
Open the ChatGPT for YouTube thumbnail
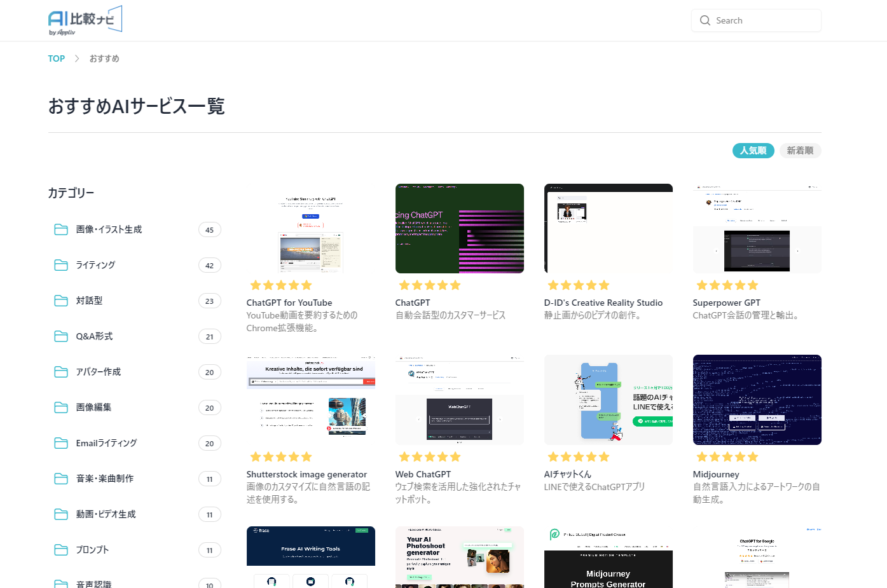click(311, 229)
